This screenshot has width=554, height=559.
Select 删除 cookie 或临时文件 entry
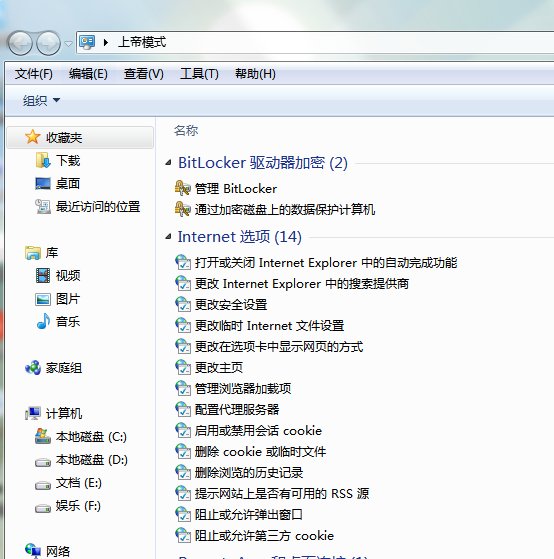(260, 451)
